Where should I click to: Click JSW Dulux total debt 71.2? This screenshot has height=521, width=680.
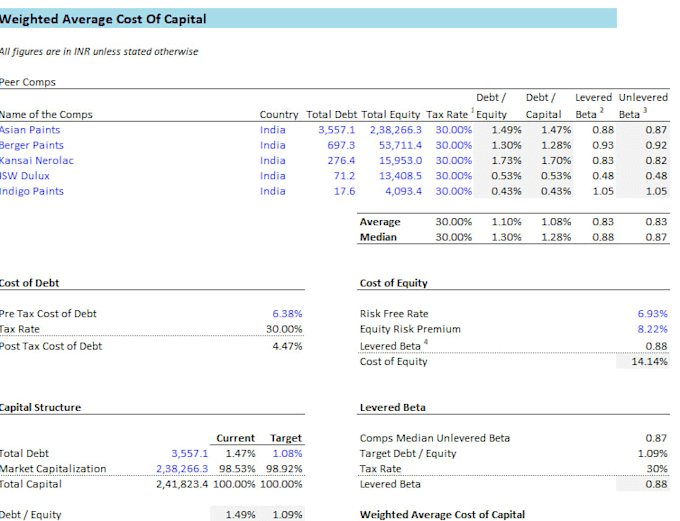[345, 176]
